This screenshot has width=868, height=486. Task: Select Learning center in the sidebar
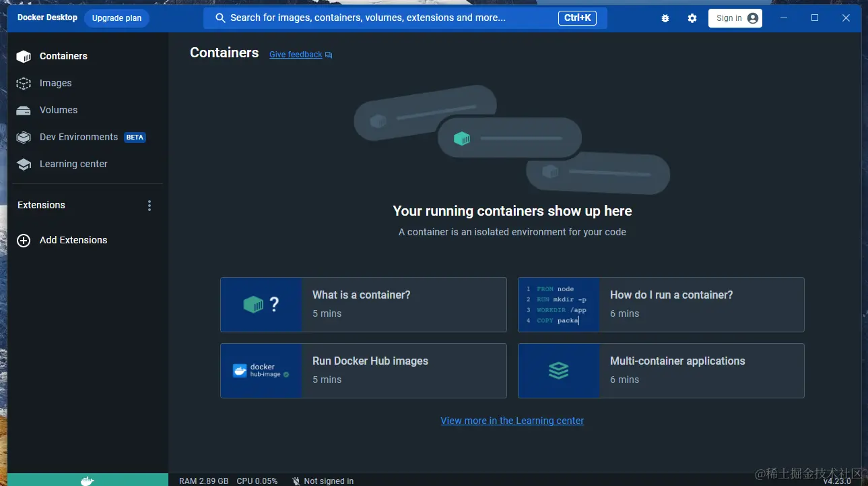pos(73,164)
